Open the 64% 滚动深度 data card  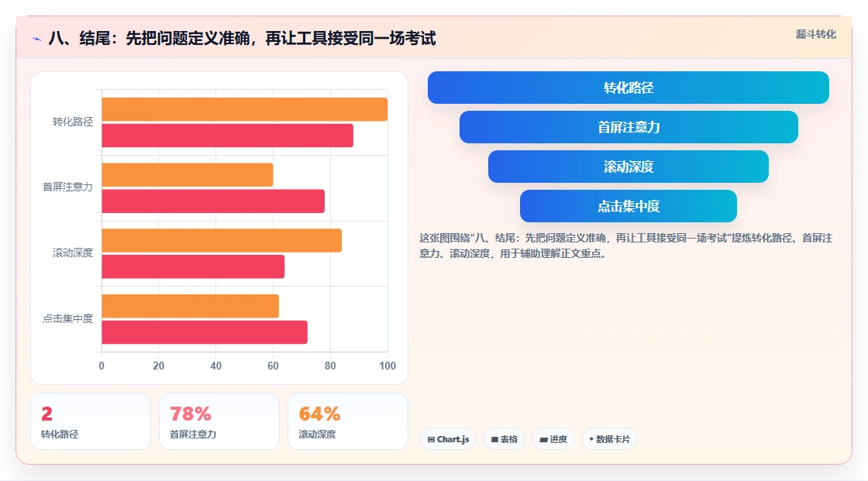tap(348, 421)
